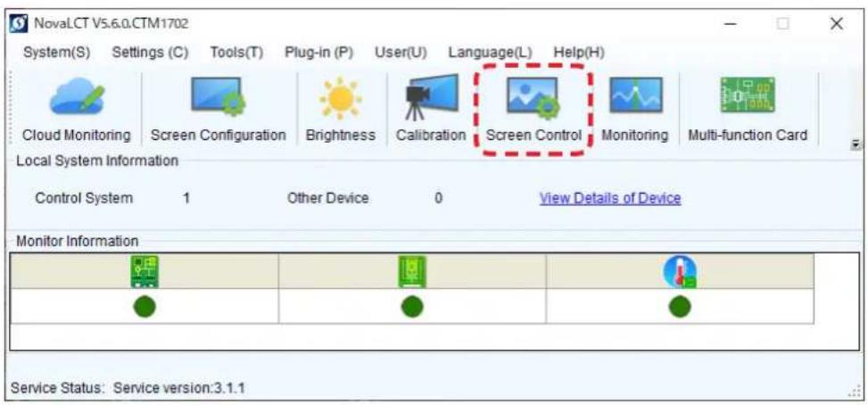Click the Service Status label
Viewport: 868px width, 405px height.
click(x=58, y=388)
